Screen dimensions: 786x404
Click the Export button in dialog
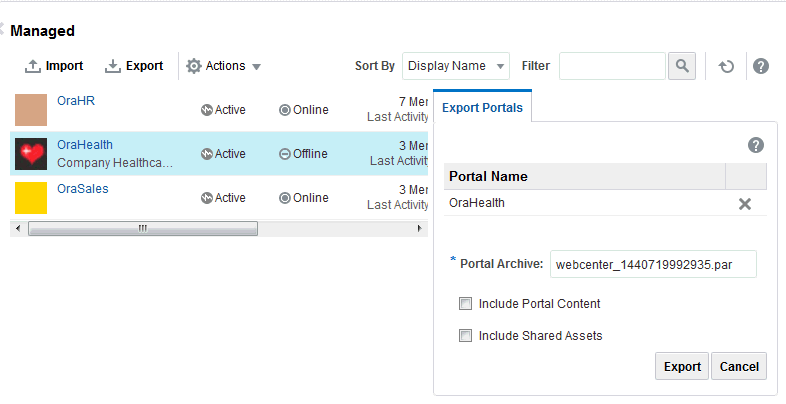pyautogui.click(x=682, y=367)
